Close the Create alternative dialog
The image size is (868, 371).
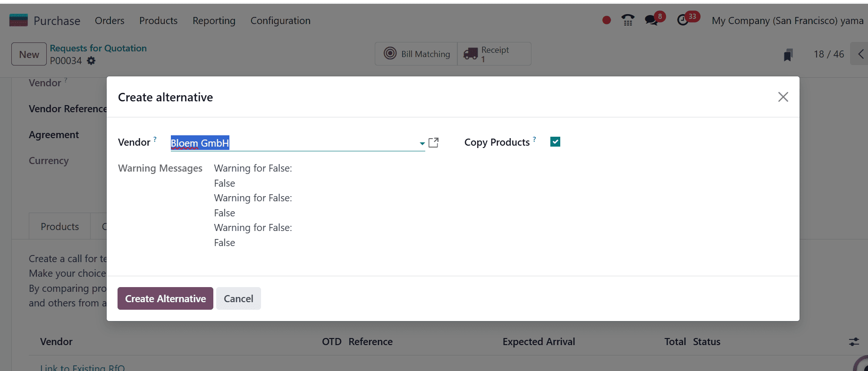(783, 97)
